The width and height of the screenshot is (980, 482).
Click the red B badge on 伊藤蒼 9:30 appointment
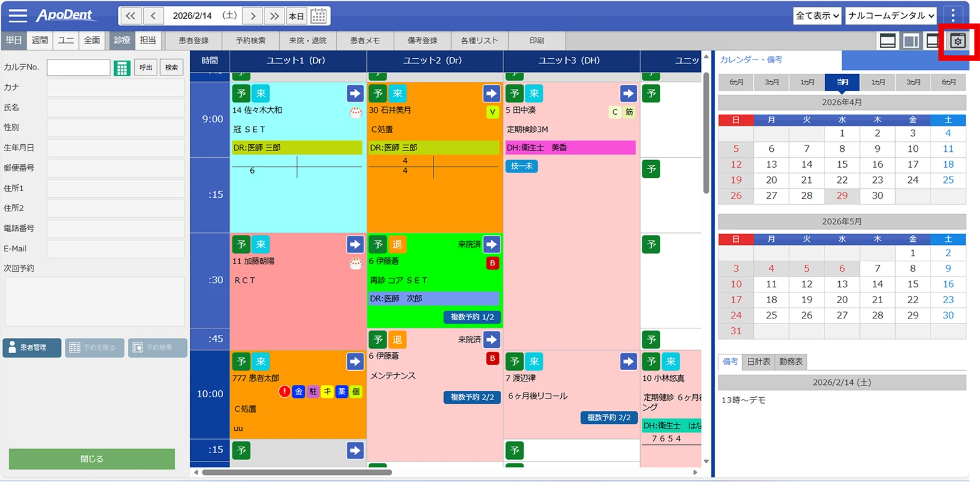coord(492,263)
